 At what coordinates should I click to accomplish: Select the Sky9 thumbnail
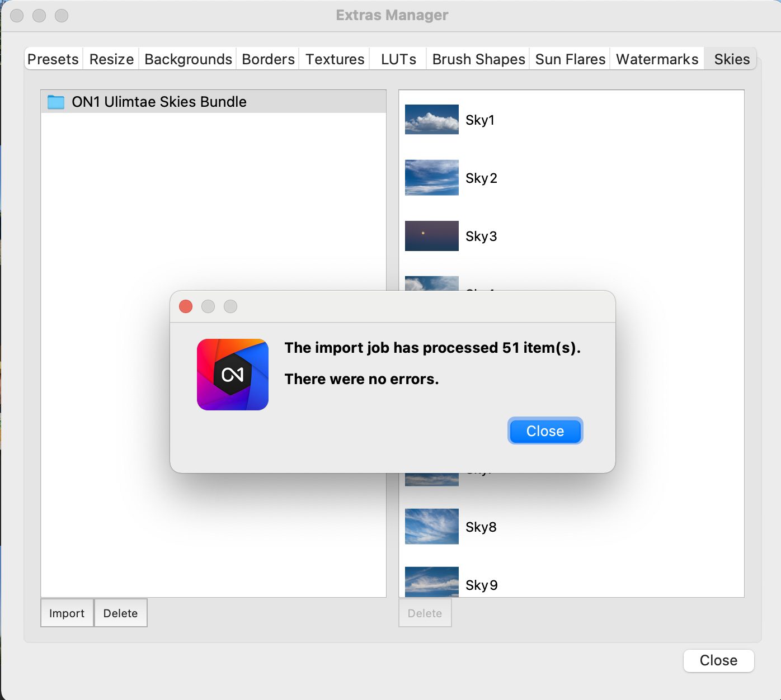click(431, 583)
